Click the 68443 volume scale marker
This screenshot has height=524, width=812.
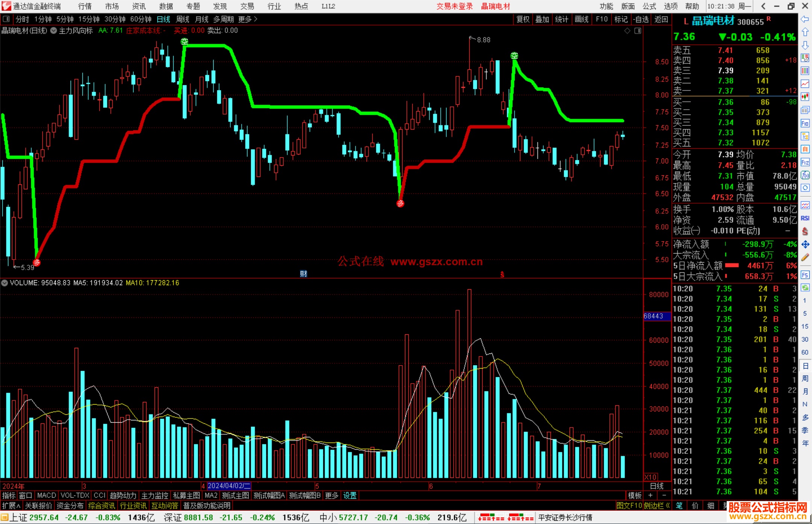653,316
